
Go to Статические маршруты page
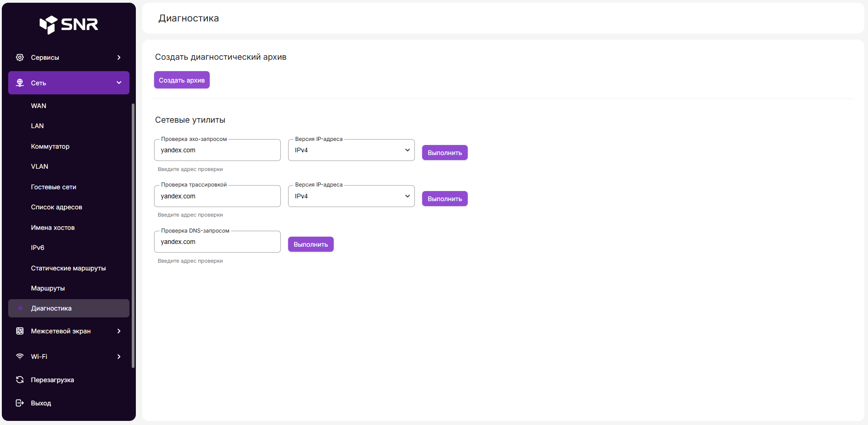(x=68, y=268)
